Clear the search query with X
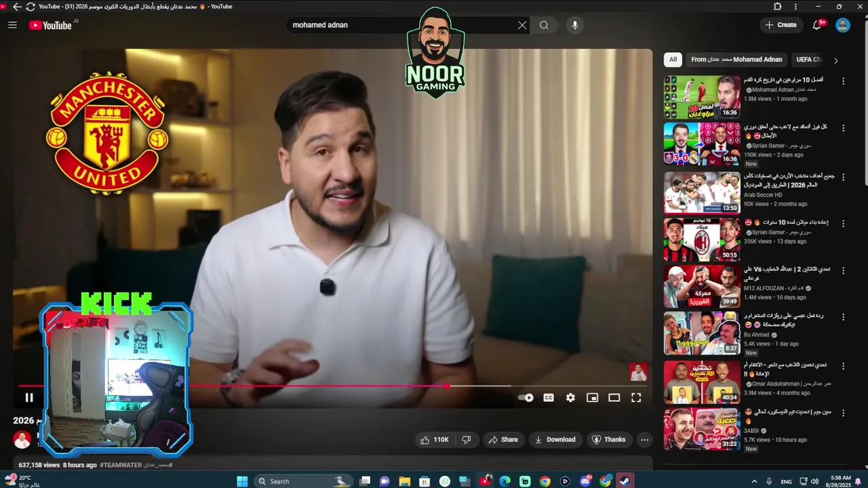The image size is (868, 488). (x=522, y=25)
